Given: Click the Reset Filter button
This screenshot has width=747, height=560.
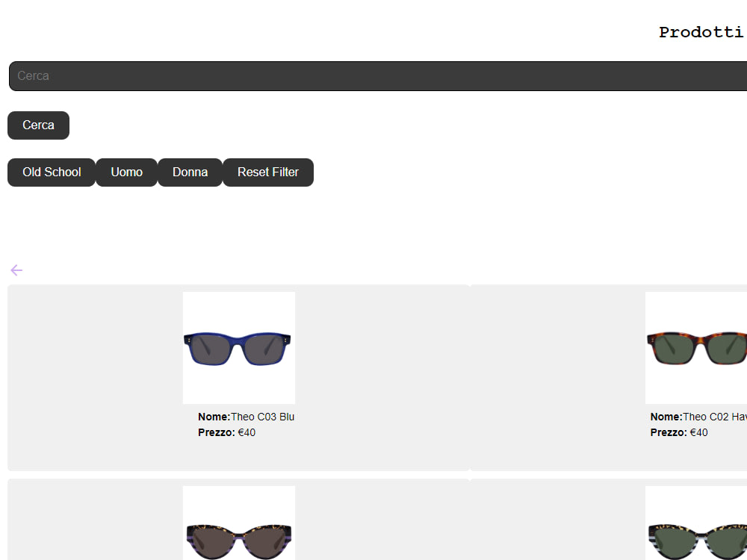Looking at the screenshot, I should pyautogui.click(x=268, y=172).
